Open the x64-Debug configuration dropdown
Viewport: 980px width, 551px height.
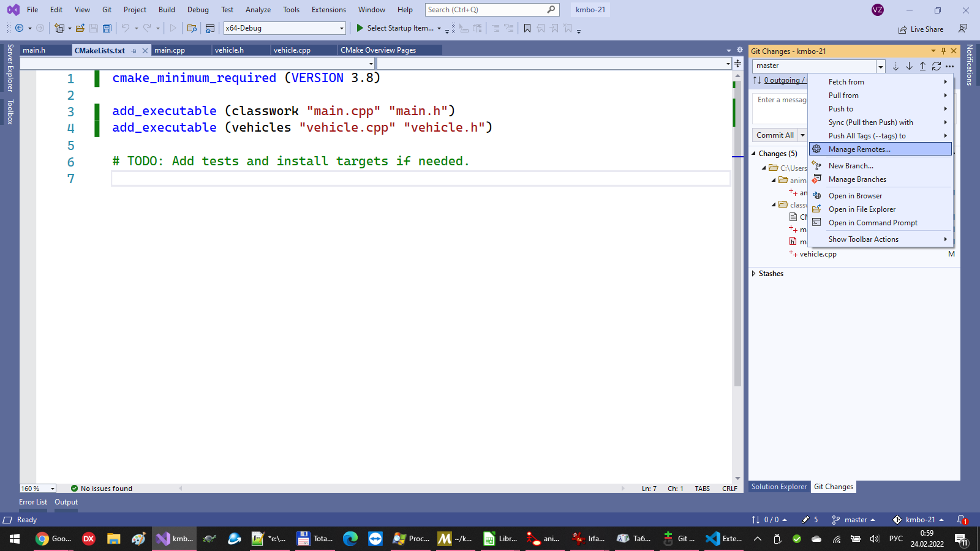341,28
